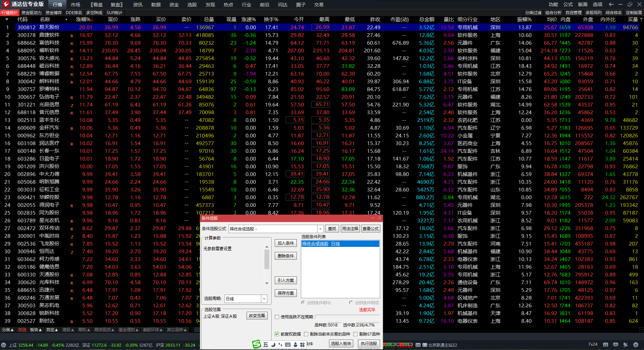Click the Sogou moon night mode icon
The height and width of the screenshot is (350, 644).
point(273,344)
